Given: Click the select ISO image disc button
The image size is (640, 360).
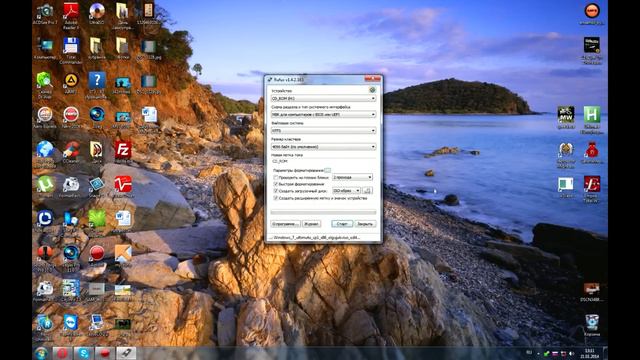Looking at the screenshot, I should [367, 191].
